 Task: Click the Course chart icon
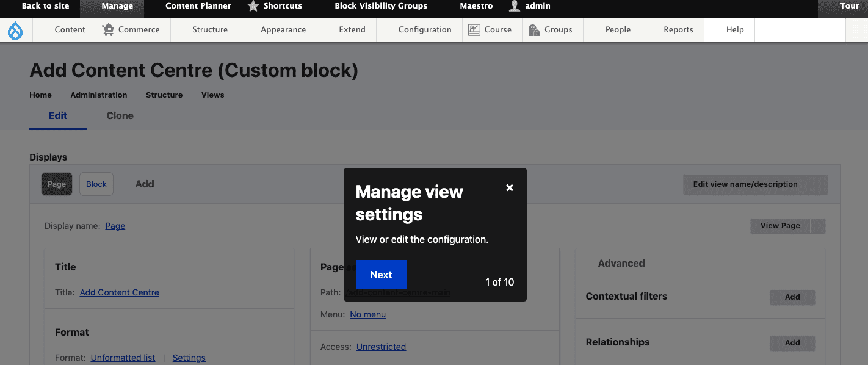pyautogui.click(x=474, y=29)
